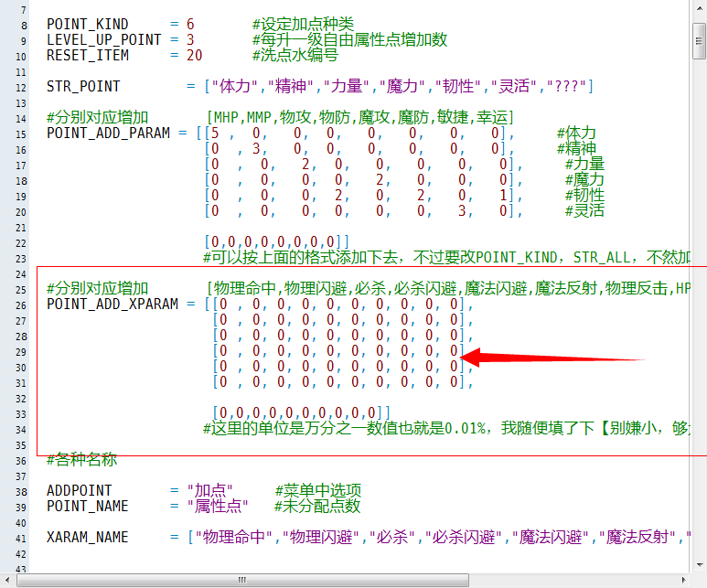Click the "魔力" string in STR_POINT
Viewport: 707px width, 588px height.
[402, 87]
